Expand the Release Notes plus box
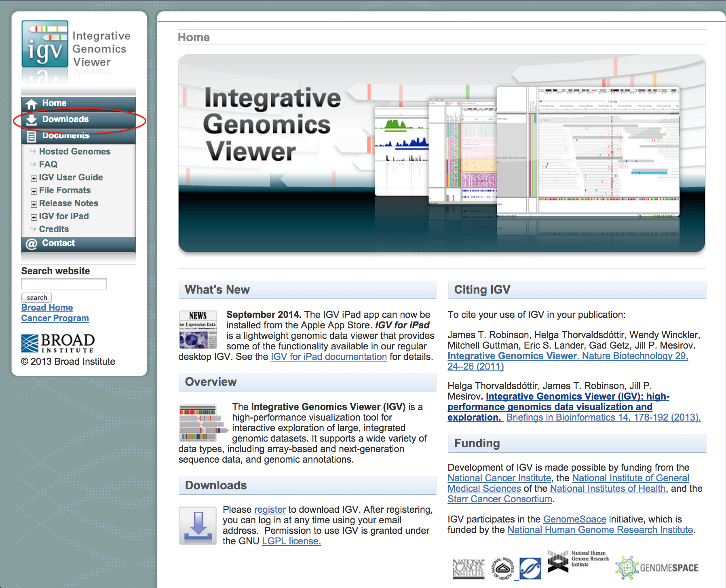Screen dimensions: 726x588 pos(34,204)
